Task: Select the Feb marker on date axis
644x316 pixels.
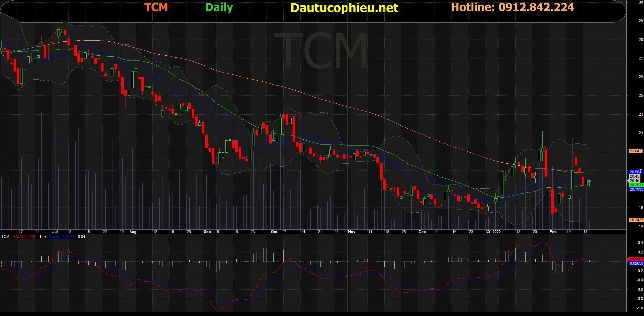Action: [x=553, y=232]
